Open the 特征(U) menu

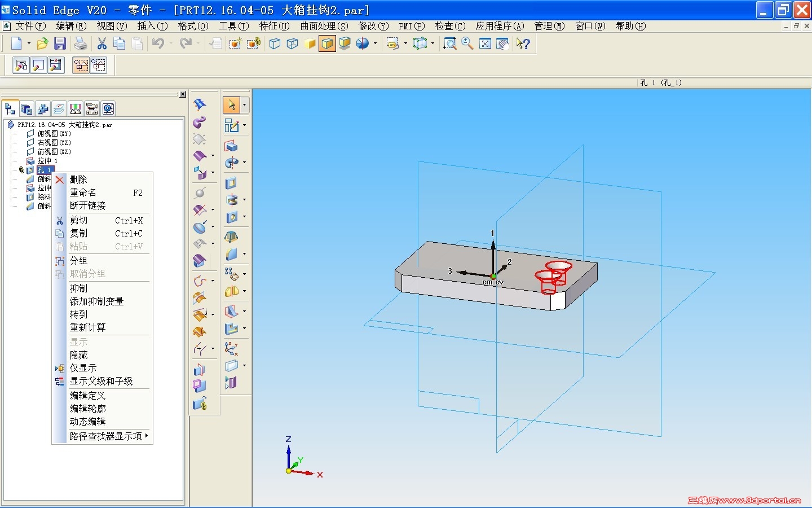pyautogui.click(x=275, y=26)
